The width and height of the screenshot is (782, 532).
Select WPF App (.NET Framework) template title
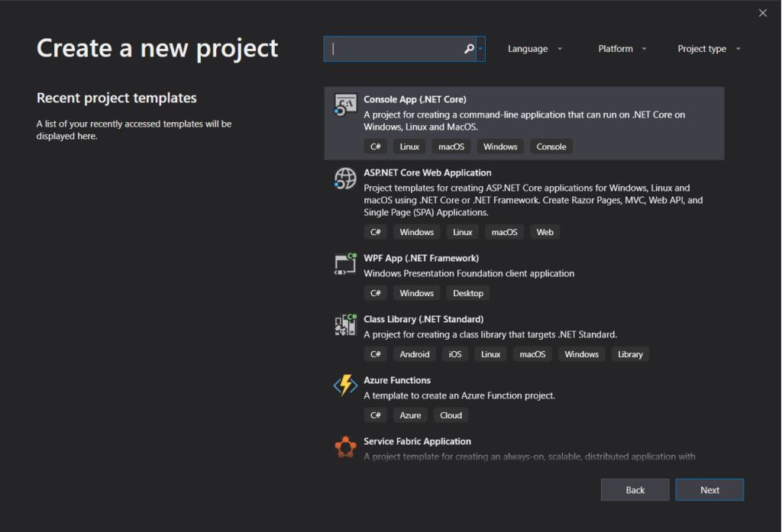pos(421,258)
